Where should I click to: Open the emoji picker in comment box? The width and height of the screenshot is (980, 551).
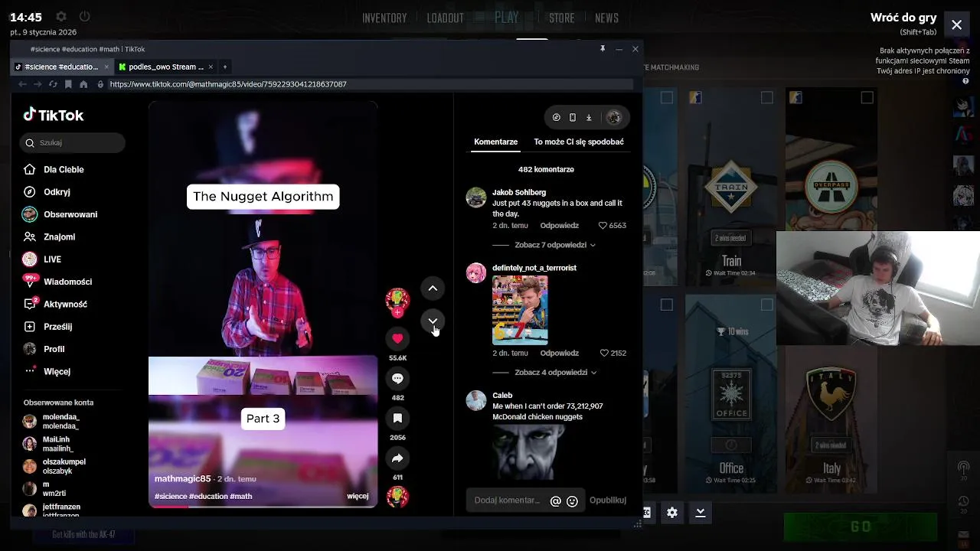(x=572, y=501)
